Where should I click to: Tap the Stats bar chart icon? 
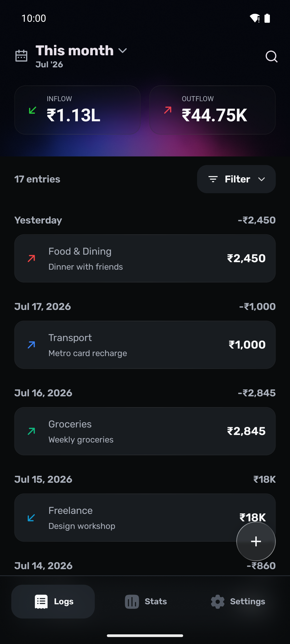[132, 602]
